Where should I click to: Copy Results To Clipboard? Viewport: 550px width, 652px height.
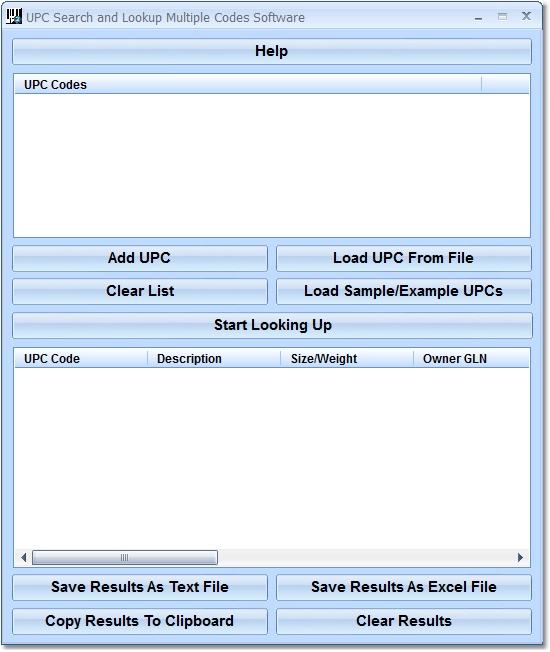[140, 621]
